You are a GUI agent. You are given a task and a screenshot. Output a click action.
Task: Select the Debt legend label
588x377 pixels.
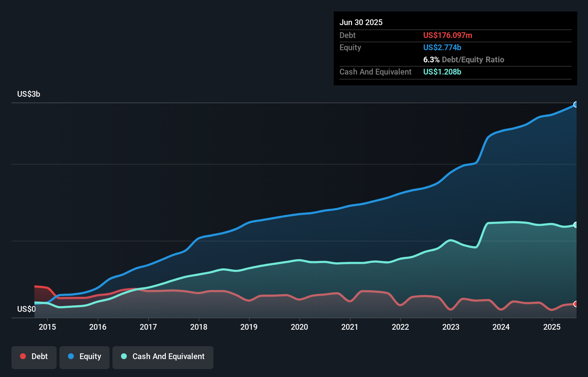(39, 356)
